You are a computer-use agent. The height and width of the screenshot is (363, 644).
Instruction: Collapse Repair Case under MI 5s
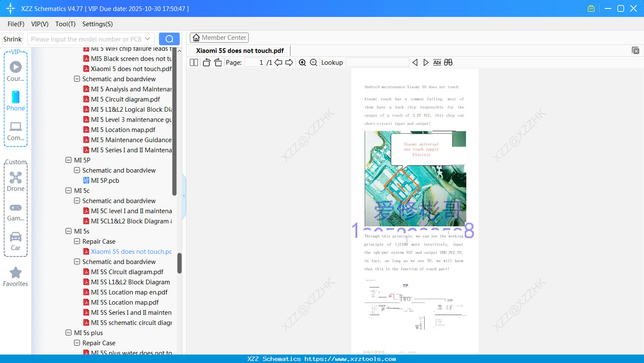pos(77,242)
